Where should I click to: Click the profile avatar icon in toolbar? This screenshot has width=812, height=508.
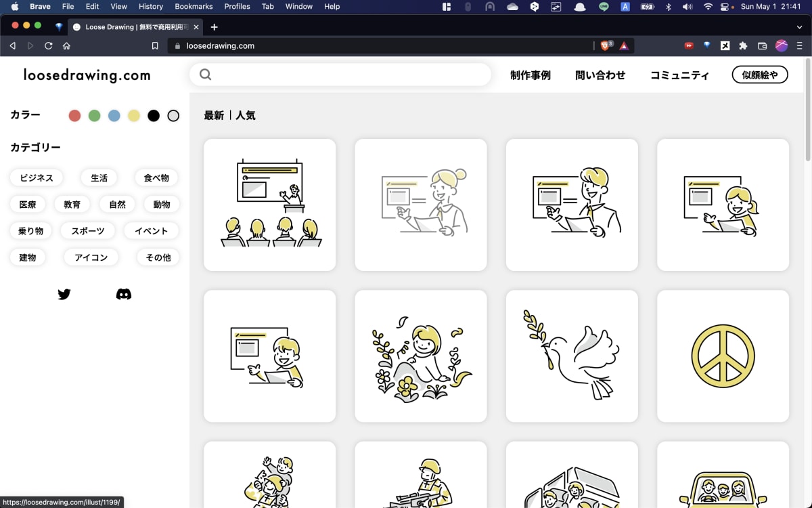[x=782, y=46]
